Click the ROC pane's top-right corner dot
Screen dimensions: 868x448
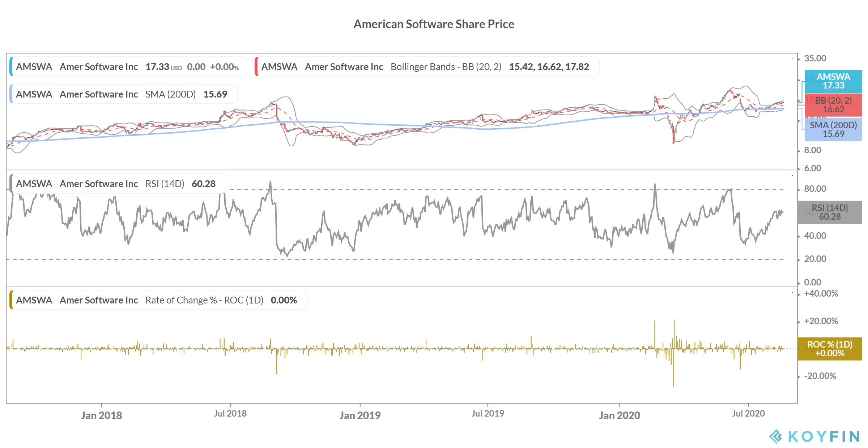click(x=792, y=293)
